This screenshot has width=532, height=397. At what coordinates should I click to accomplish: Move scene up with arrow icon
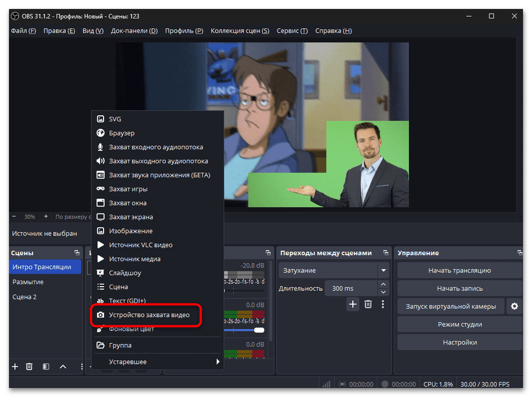point(63,367)
